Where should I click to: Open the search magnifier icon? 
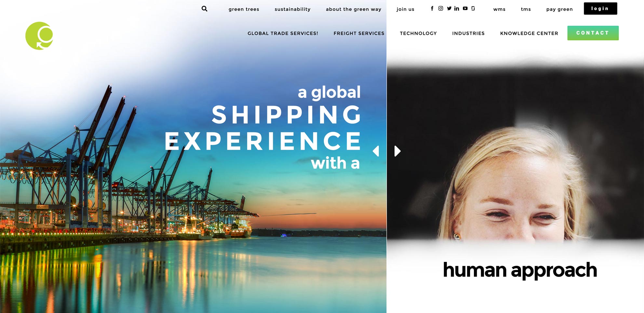pos(204,9)
